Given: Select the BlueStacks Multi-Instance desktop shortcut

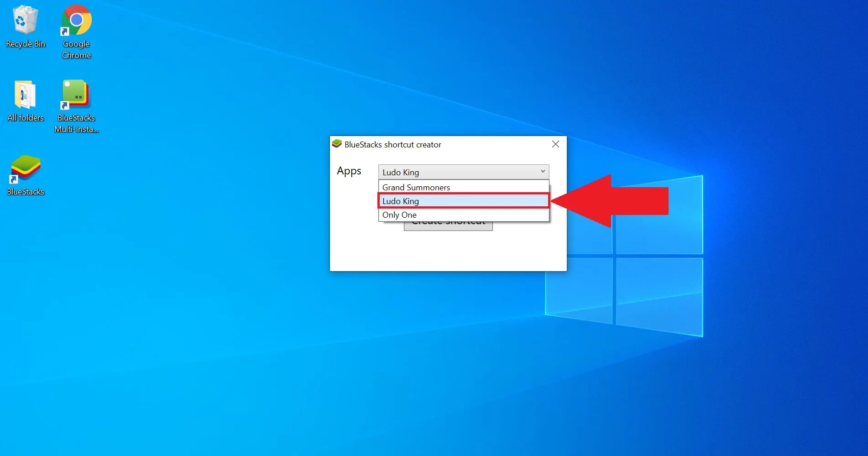Looking at the screenshot, I should (x=76, y=106).
